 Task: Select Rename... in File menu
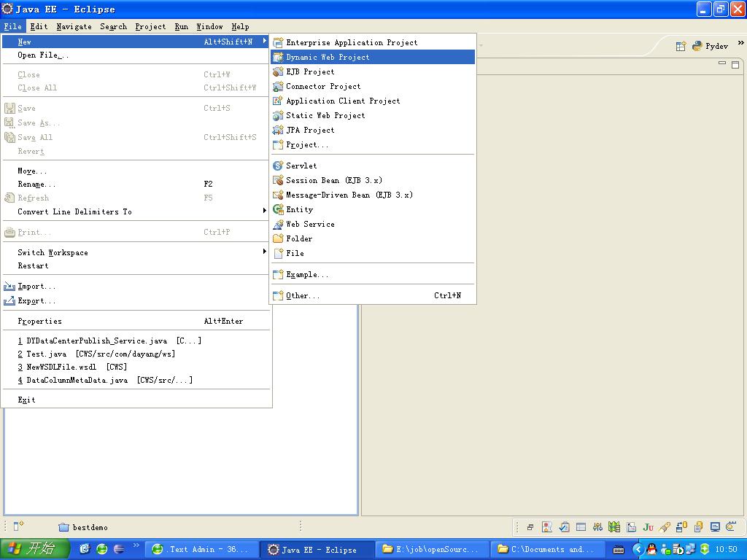136,184
